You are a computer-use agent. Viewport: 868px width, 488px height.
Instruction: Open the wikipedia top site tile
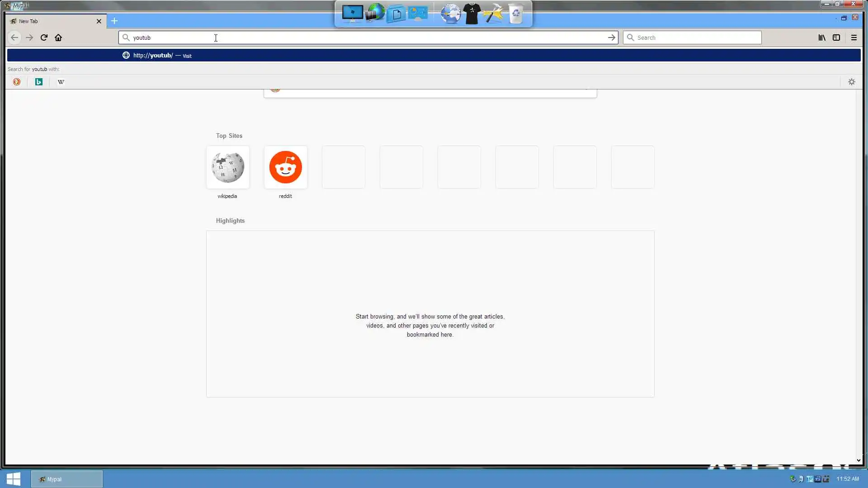[227, 167]
